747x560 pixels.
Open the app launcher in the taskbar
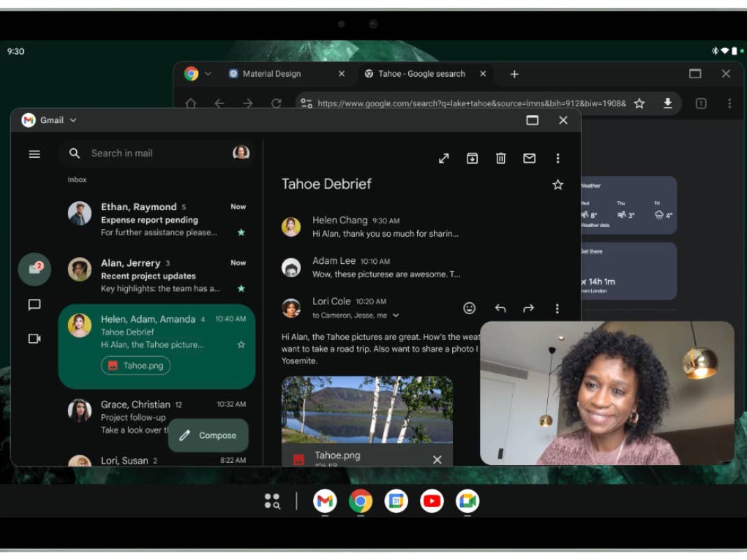pyautogui.click(x=272, y=501)
